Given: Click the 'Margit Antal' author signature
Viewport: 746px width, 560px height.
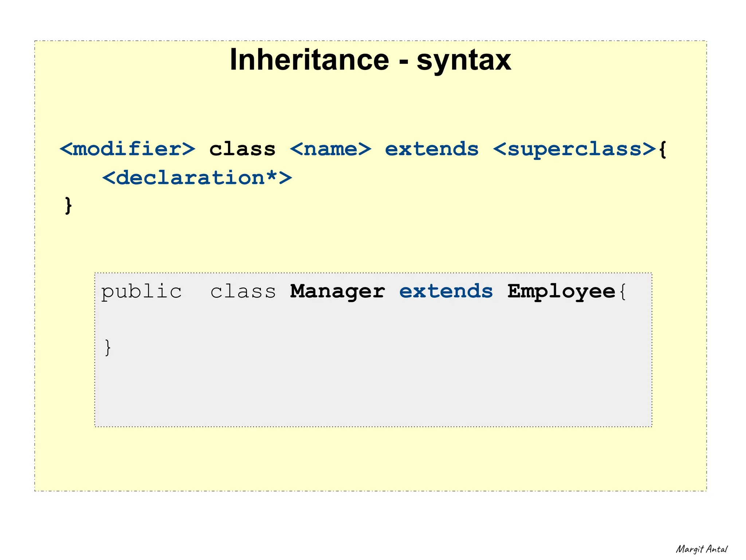Looking at the screenshot, I should pos(702,549).
